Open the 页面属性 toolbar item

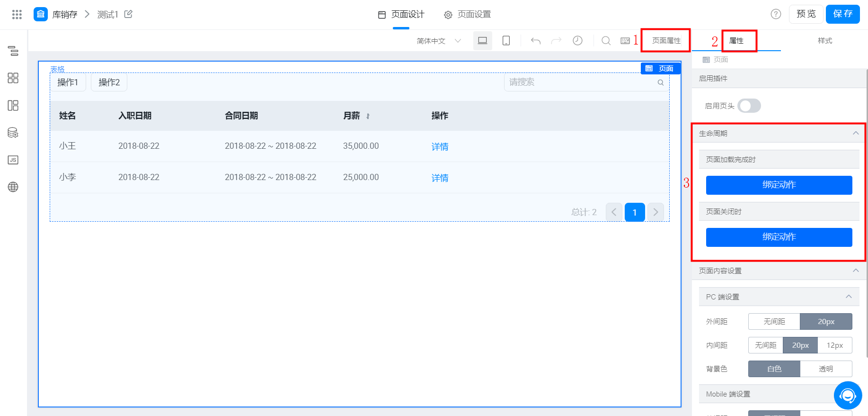click(666, 41)
